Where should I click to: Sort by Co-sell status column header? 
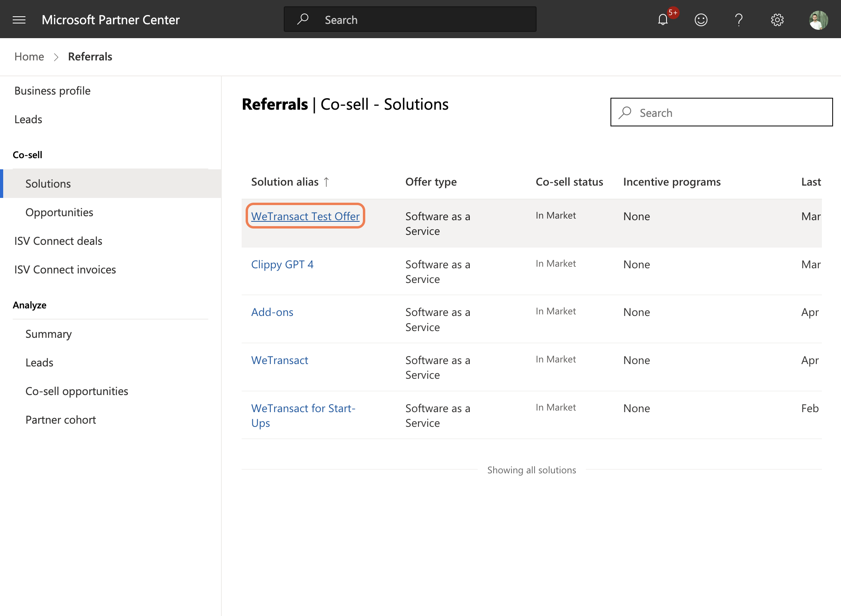(569, 182)
